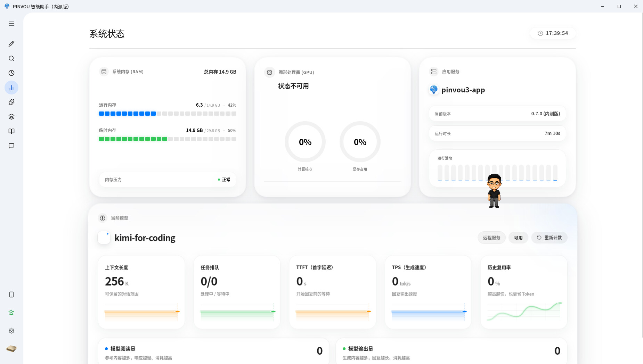Open settings with the gear sidebar icon
Viewport: 643px width, 364px height.
tap(11, 331)
